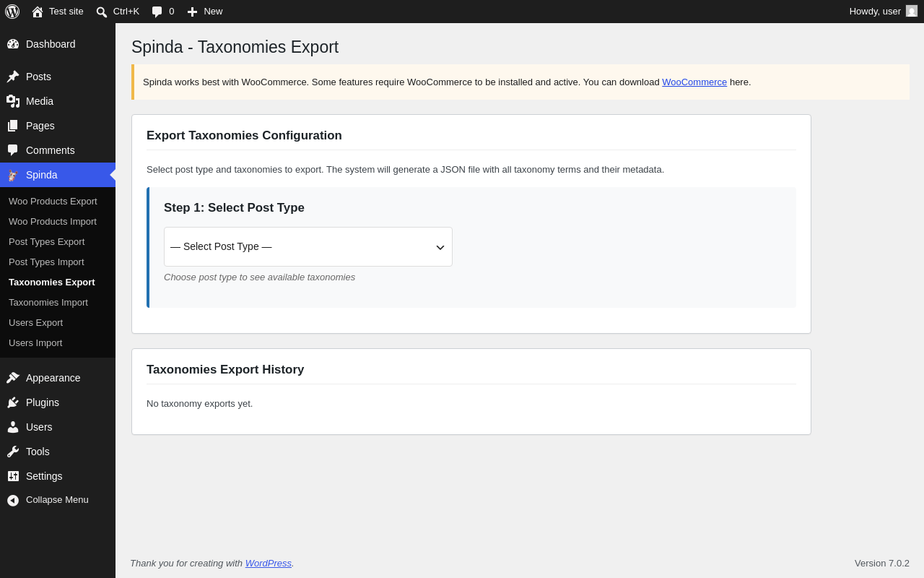The image size is (924, 578).
Task: Click the New label in admin bar
Action: [213, 11]
